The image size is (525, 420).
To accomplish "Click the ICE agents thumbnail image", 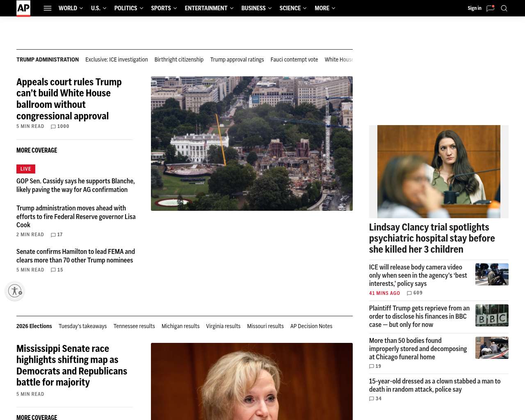I will tap(492, 274).
